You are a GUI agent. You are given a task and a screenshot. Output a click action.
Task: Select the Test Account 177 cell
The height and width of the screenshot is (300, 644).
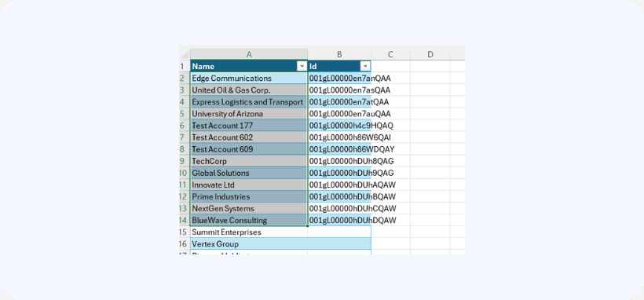(249, 126)
